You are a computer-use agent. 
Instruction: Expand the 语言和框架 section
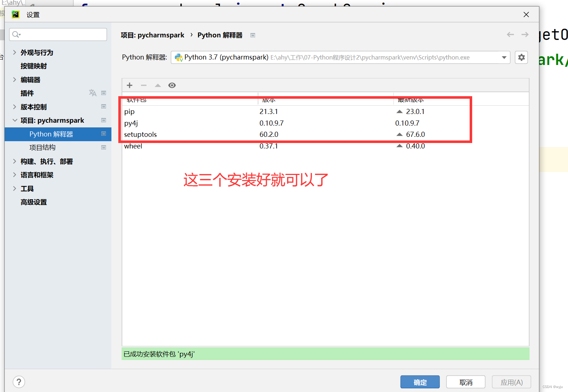15,175
